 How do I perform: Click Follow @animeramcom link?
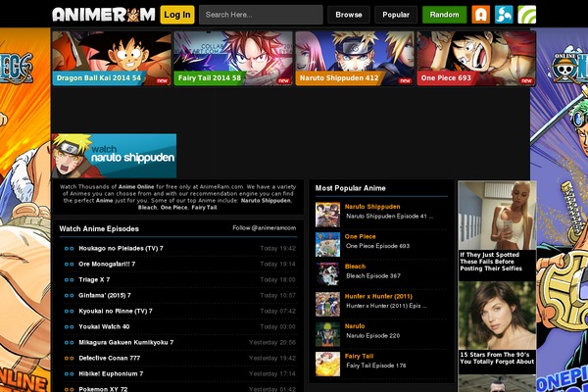coord(264,227)
